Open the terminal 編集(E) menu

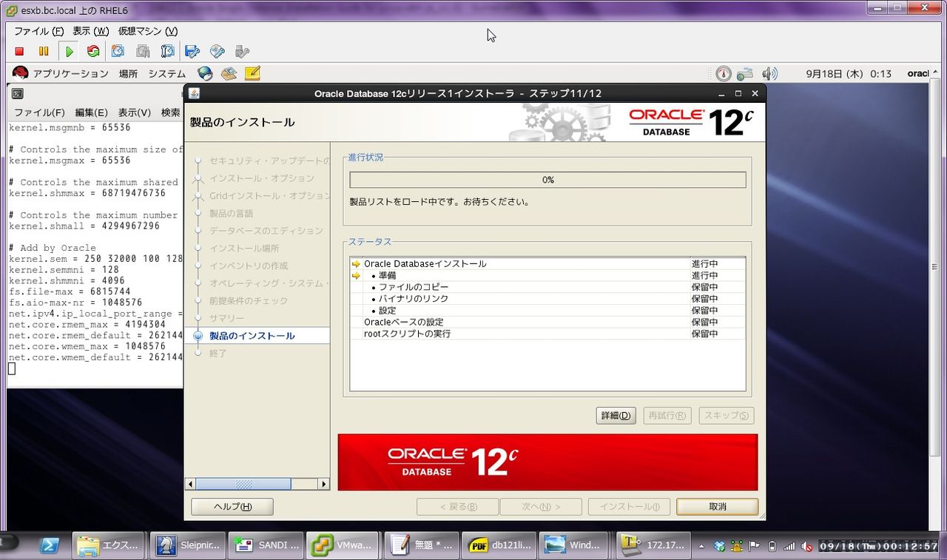click(x=91, y=112)
